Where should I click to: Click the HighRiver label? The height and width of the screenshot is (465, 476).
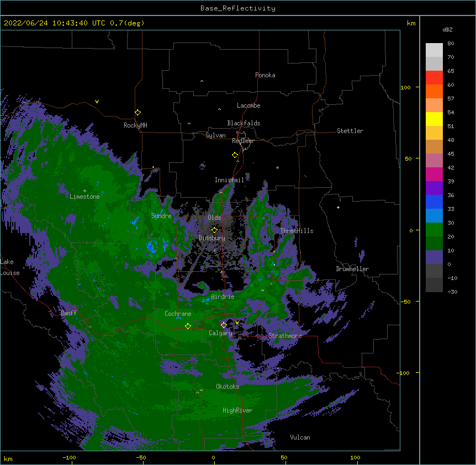237,410
